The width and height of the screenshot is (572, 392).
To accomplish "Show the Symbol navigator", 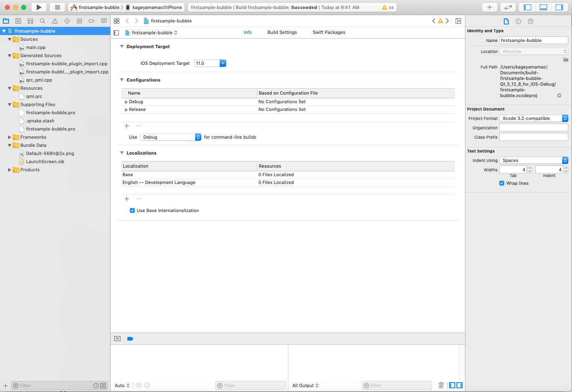I will tap(30, 21).
